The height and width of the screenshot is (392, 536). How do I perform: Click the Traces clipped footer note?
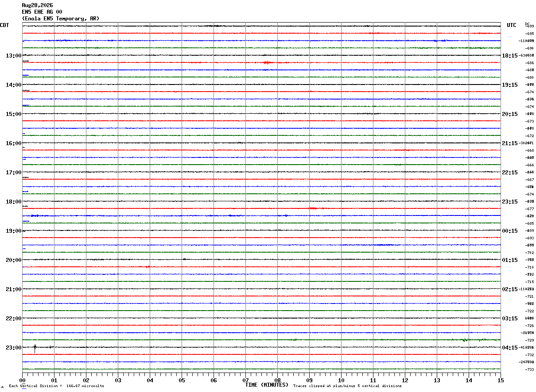[x=347, y=386]
